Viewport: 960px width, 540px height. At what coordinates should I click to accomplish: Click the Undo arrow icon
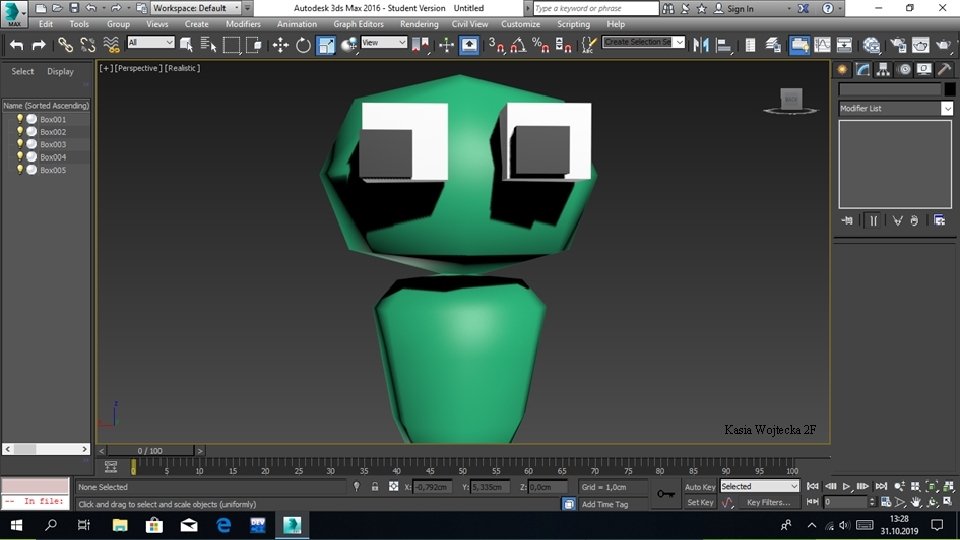coord(17,45)
